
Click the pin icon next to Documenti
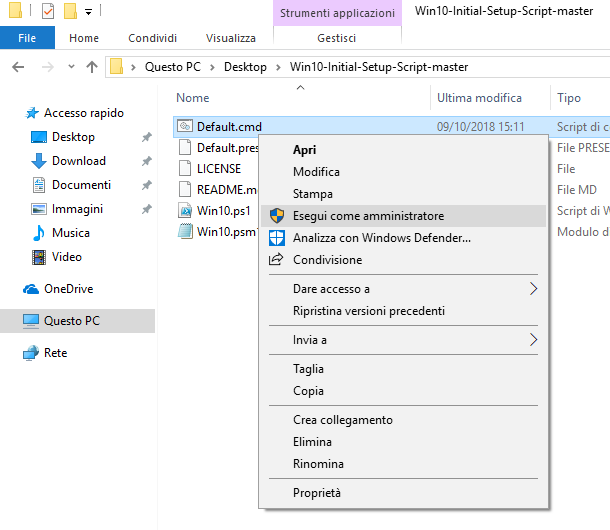click(146, 185)
